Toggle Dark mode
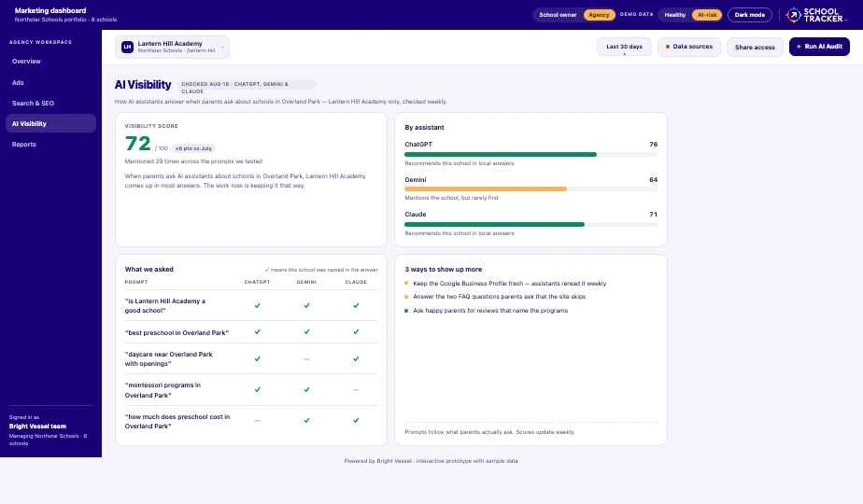Screen dimensions: 863x504 click(x=750, y=15)
